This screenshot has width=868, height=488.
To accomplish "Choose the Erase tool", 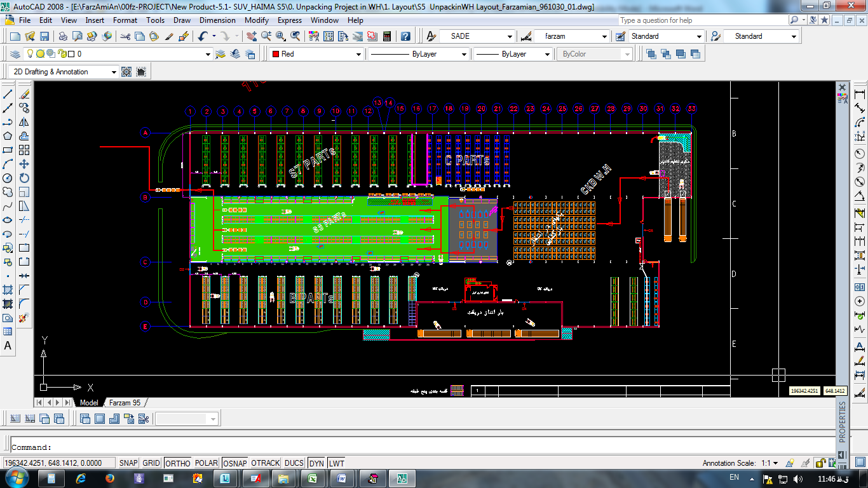I will point(24,94).
